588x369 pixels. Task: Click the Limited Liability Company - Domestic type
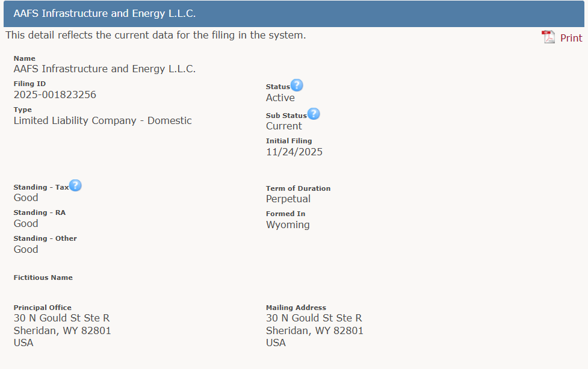[102, 120]
